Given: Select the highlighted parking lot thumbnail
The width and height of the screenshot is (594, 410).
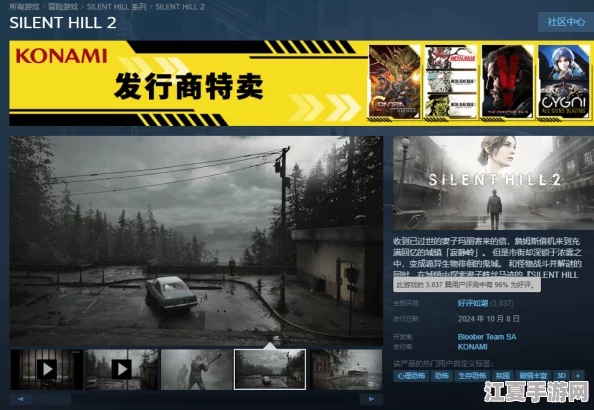Looking at the screenshot, I should pyautogui.click(x=270, y=369).
